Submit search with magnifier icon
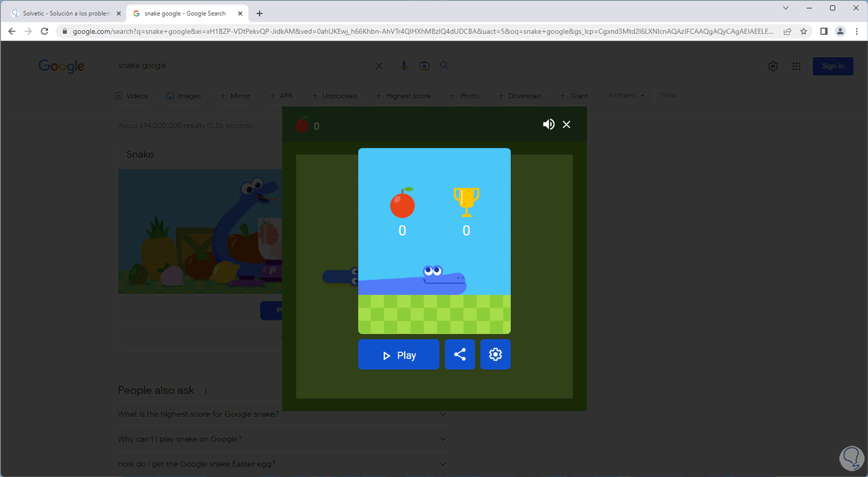868x477 pixels. click(x=444, y=66)
